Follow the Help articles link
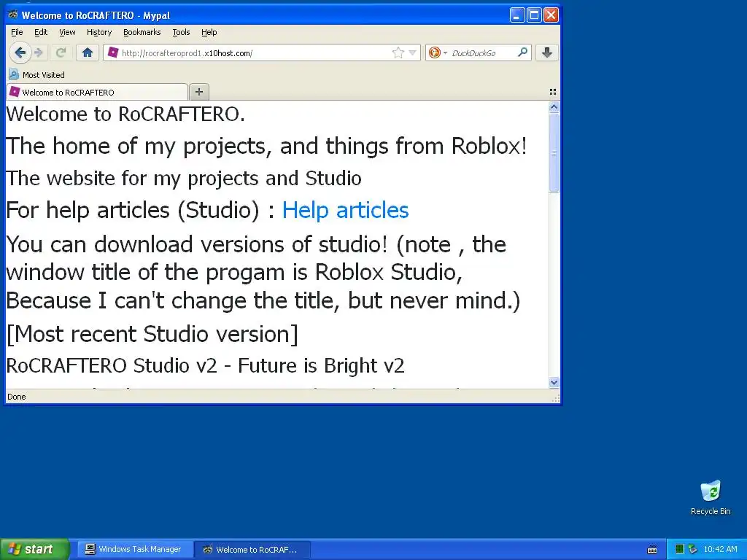The width and height of the screenshot is (747, 560). coord(345,210)
